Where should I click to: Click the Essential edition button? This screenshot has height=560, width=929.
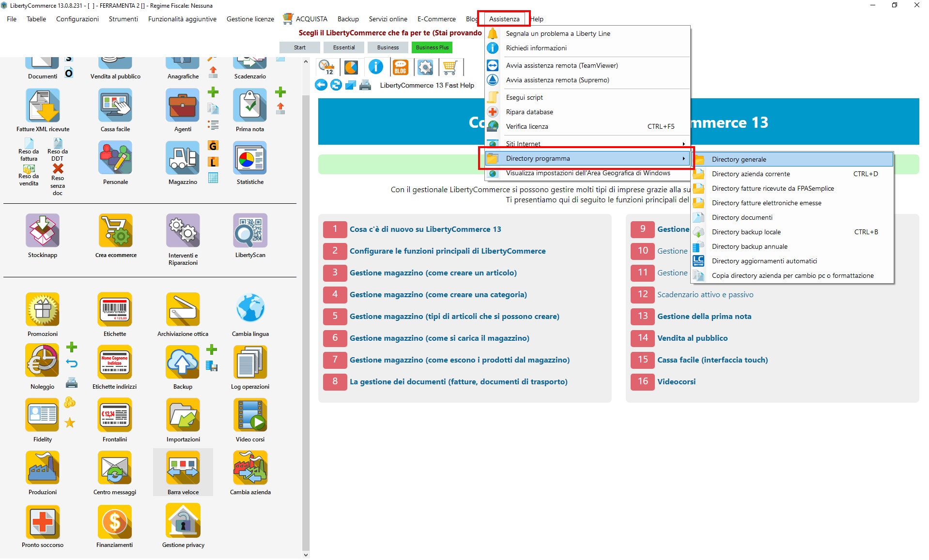tap(344, 47)
